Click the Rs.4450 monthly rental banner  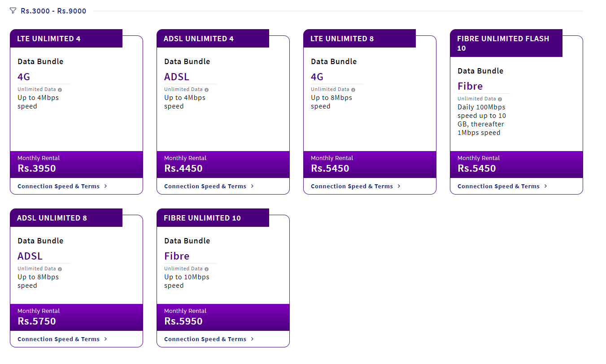tap(223, 165)
